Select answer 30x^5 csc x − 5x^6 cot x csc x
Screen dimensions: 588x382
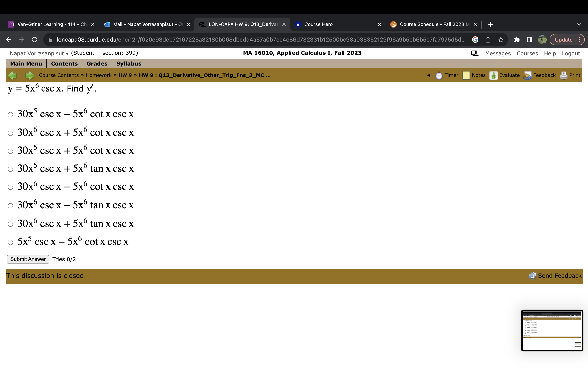click(x=10, y=114)
